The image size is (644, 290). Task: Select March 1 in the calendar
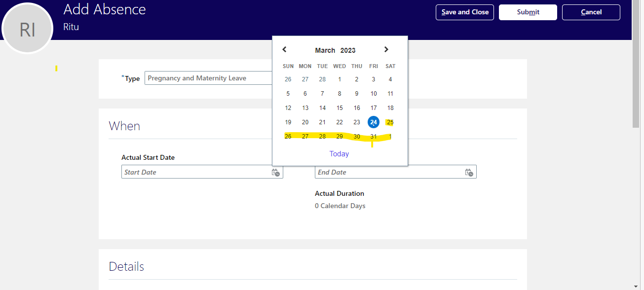(x=340, y=79)
